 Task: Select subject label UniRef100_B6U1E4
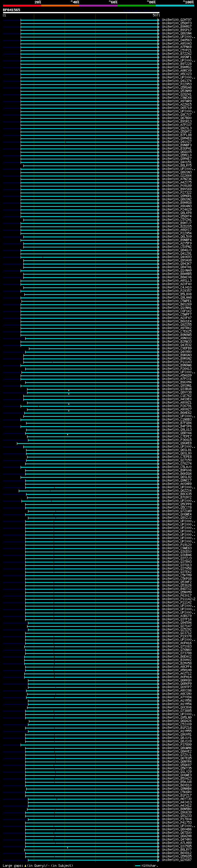tap(177, 321)
